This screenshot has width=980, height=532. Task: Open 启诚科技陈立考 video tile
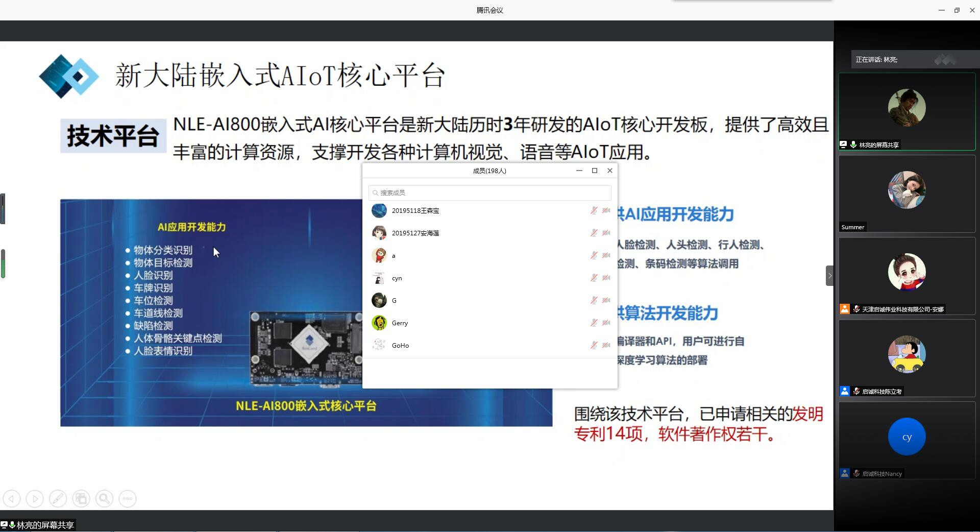906,358
